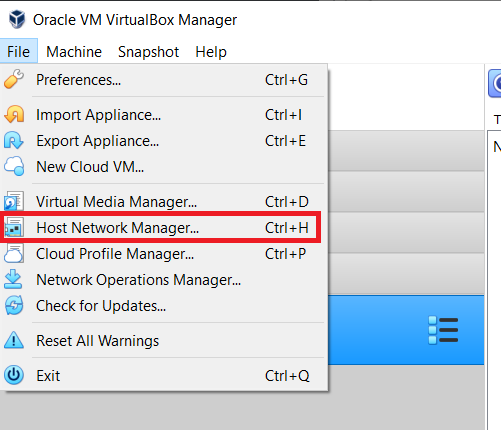501x430 pixels.
Task: Click the Reset All Warnings triangle icon
Action: tap(14, 340)
